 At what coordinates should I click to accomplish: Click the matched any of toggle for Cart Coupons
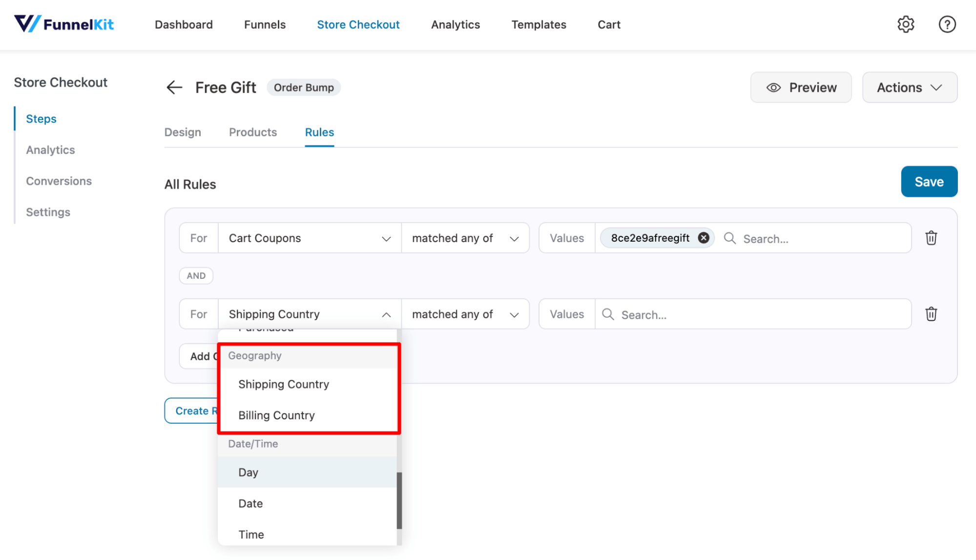click(464, 237)
